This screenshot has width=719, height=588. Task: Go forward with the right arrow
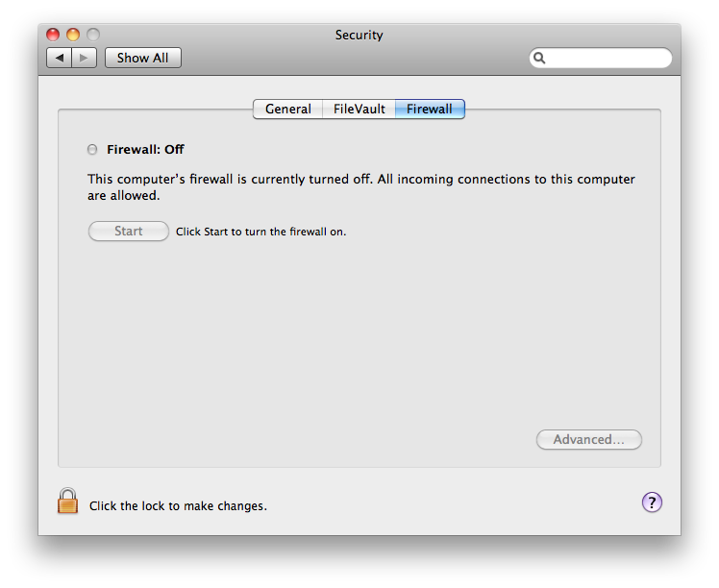coord(84,59)
